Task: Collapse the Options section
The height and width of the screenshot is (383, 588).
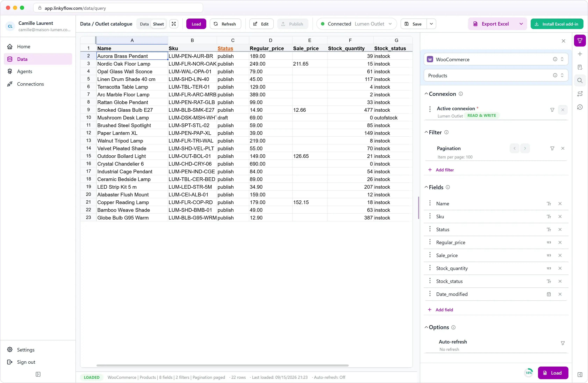Action: tap(426, 327)
